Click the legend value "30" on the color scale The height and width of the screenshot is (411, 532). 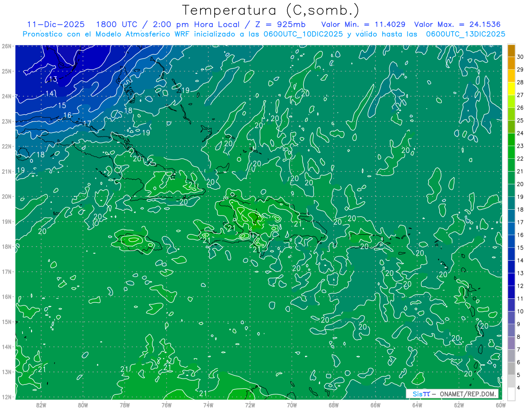(x=520, y=57)
